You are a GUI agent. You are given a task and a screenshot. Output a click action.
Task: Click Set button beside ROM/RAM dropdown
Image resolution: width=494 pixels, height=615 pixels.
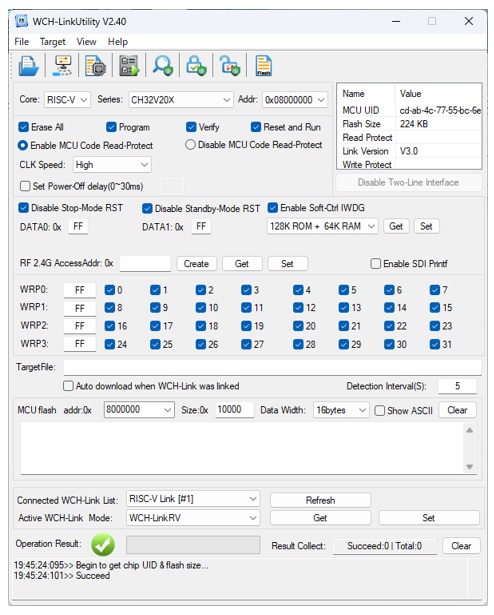coord(426,226)
